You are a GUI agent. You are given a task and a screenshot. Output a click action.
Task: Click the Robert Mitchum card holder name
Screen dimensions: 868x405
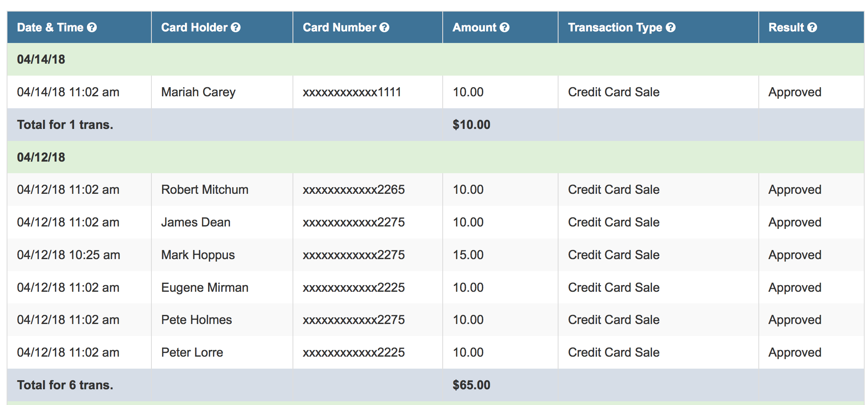205,190
